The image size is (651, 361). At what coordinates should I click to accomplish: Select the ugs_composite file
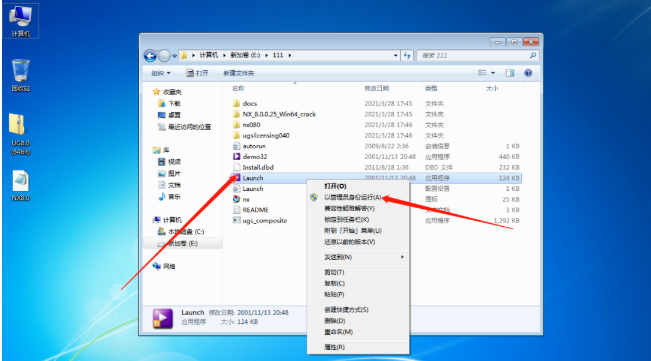[260, 220]
